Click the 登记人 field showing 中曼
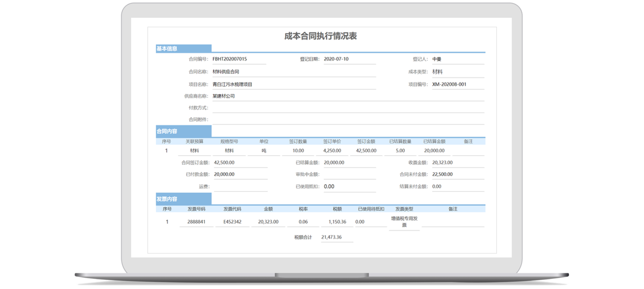Image resolution: width=644 pixels, height=289 pixels. 457,59
